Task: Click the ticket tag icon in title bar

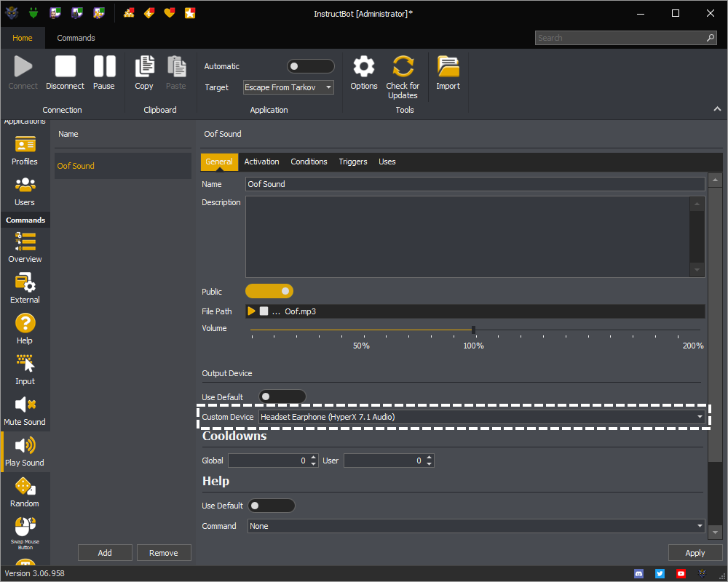Action: (x=149, y=13)
